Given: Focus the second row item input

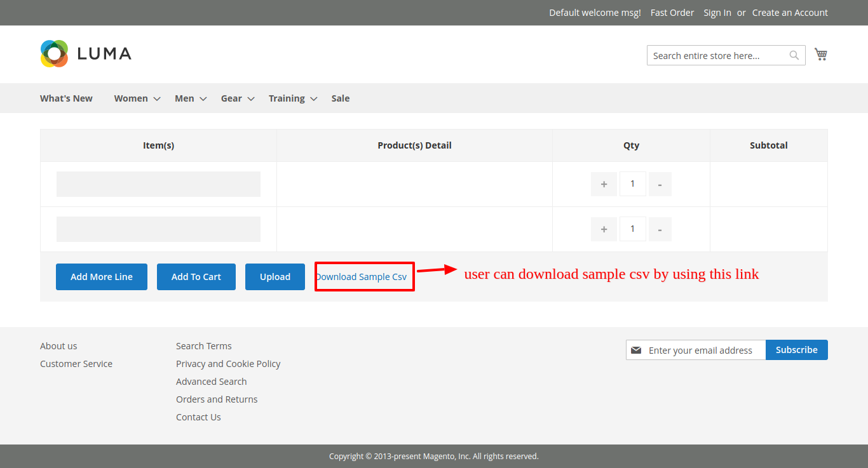Looking at the screenshot, I should click(x=158, y=229).
